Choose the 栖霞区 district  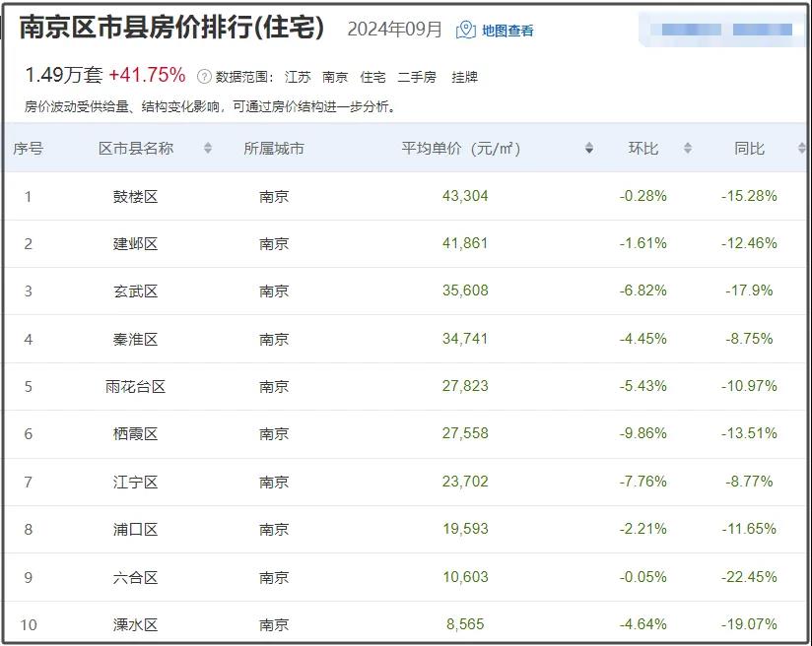136,434
